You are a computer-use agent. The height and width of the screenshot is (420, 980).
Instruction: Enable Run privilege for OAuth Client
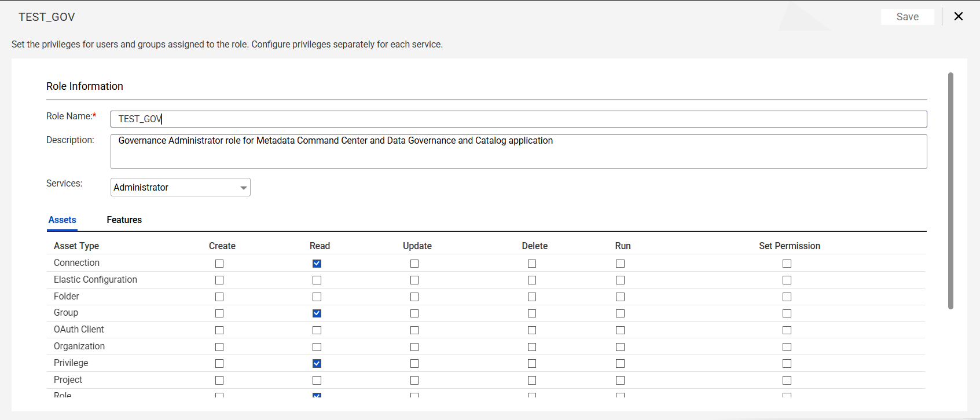coord(621,330)
